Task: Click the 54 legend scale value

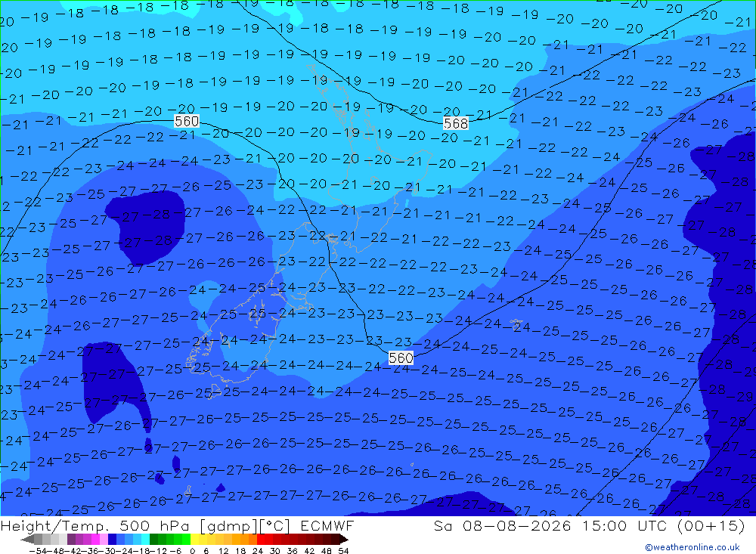Action: (343, 551)
